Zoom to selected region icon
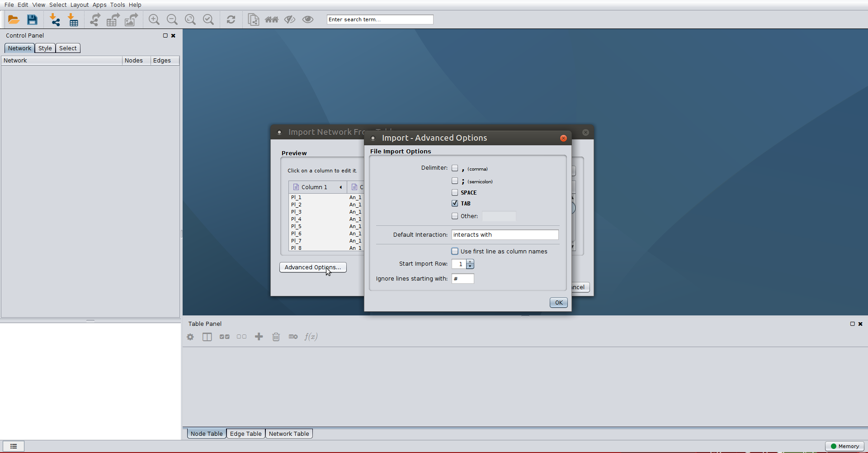This screenshot has height=453, width=868. coord(208,19)
